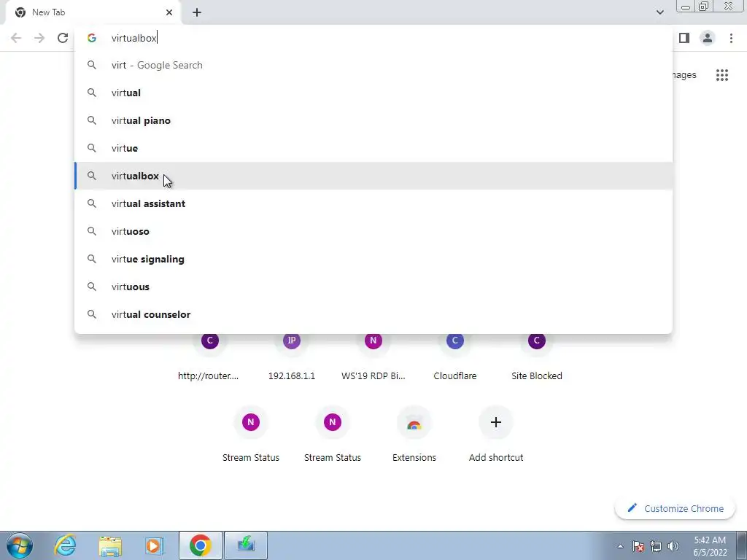
Task: Open the 192.168.1.1 shortcut tile
Action: coord(292,357)
